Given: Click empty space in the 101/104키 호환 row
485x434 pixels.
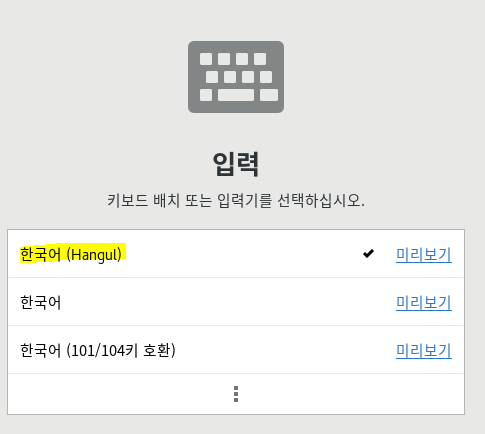Looking at the screenshot, I should click(x=283, y=350).
